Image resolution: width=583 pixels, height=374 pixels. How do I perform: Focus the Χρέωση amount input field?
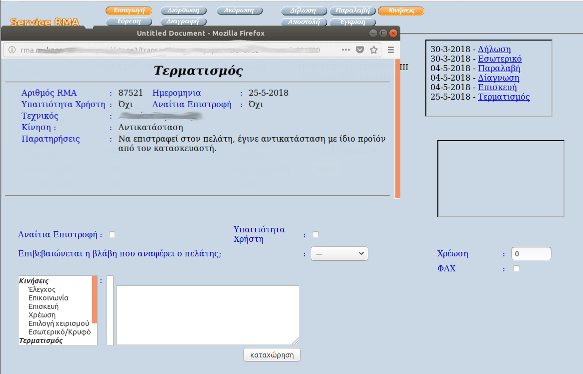pos(531,254)
